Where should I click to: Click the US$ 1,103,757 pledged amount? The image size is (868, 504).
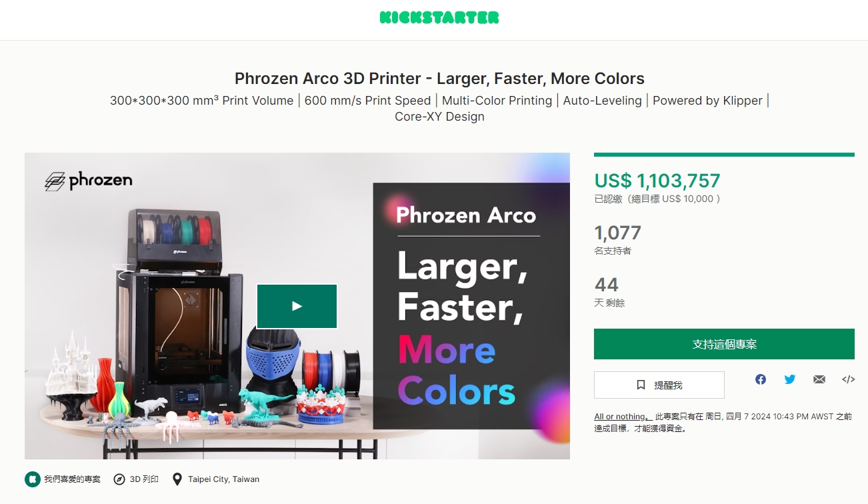[x=657, y=181]
